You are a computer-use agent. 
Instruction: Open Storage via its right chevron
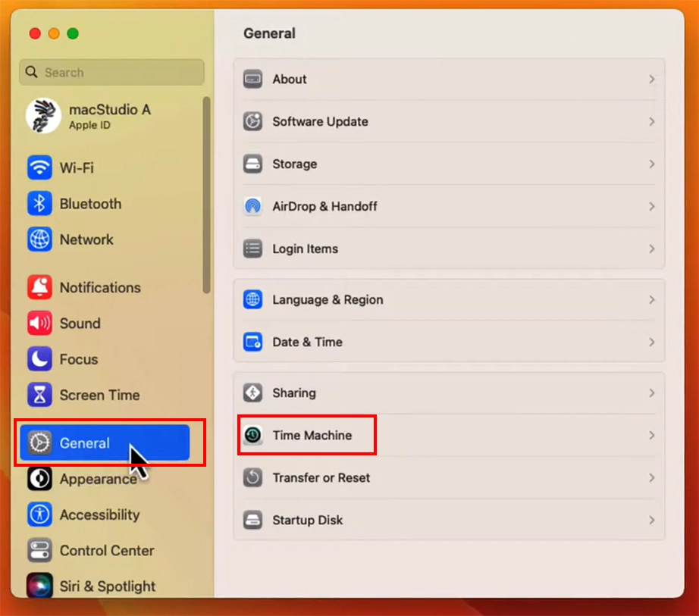click(652, 164)
